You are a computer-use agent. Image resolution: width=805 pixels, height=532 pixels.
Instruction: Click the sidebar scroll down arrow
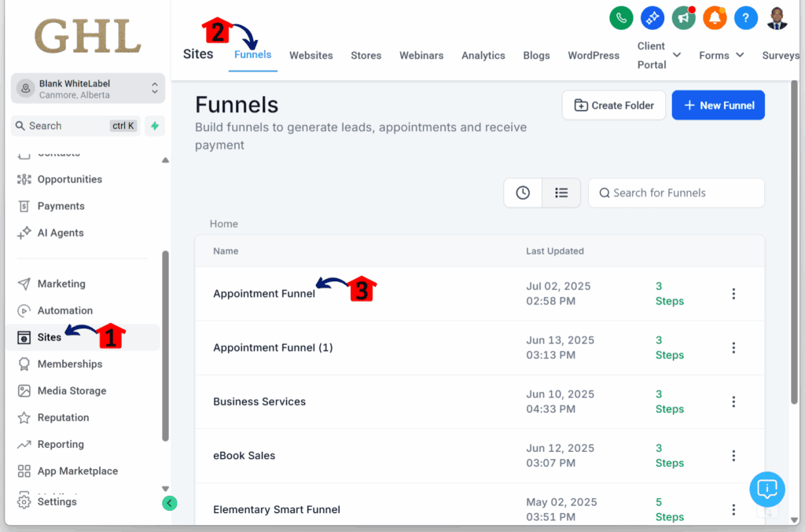[x=165, y=489]
